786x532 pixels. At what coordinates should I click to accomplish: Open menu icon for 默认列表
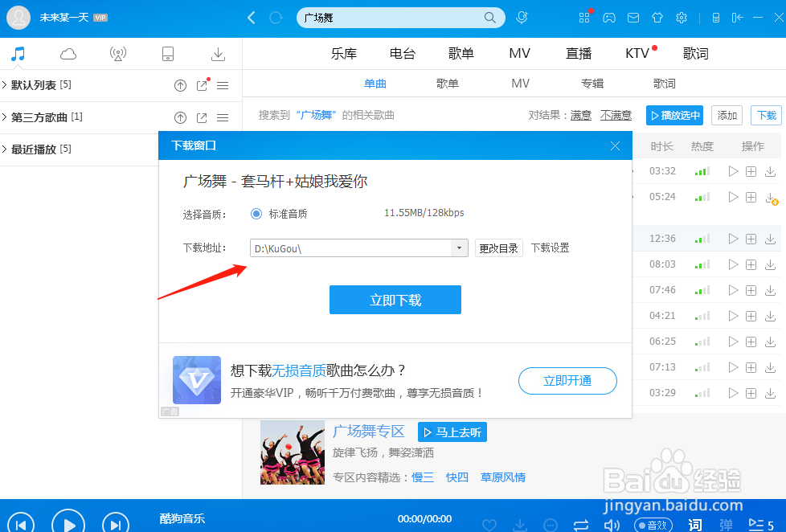(x=223, y=86)
